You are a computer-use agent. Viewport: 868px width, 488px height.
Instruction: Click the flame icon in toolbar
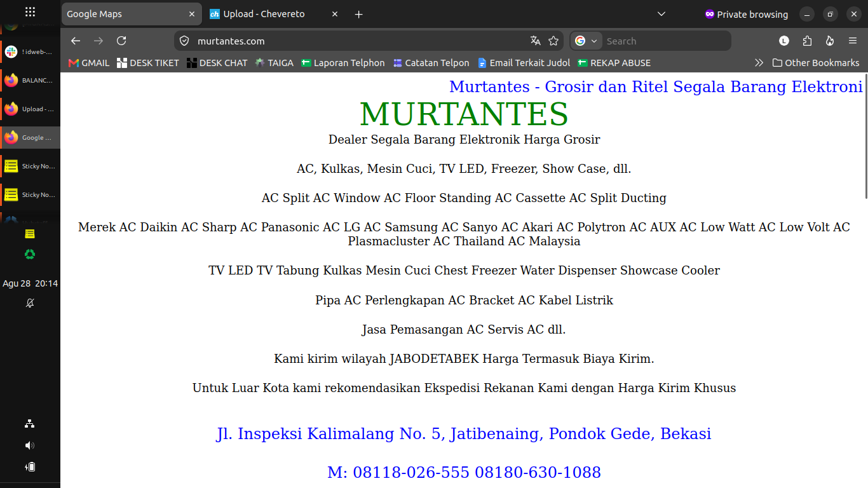830,41
